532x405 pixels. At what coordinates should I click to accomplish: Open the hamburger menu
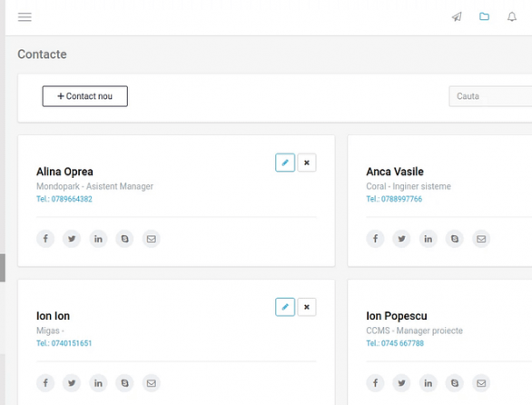point(25,16)
